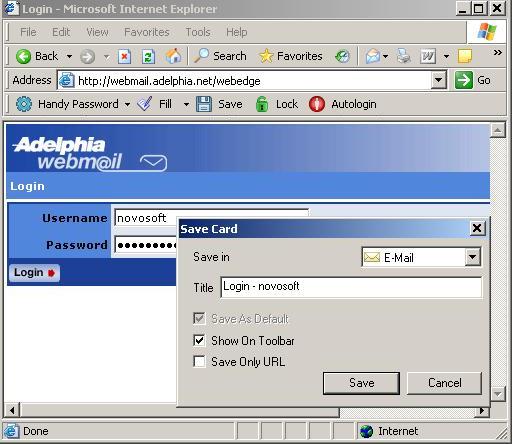Click the address bar URL field
Image resolution: width=512 pixels, height=444 pixels.
pos(253,81)
